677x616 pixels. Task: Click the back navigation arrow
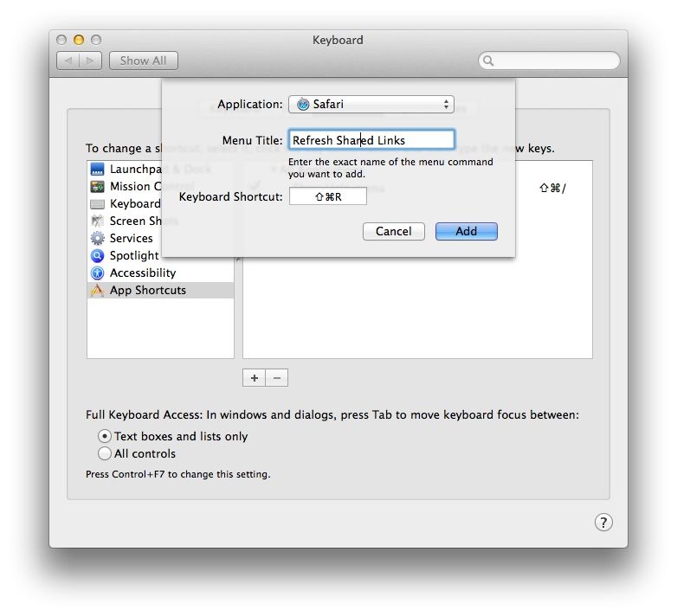tap(68, 61)
